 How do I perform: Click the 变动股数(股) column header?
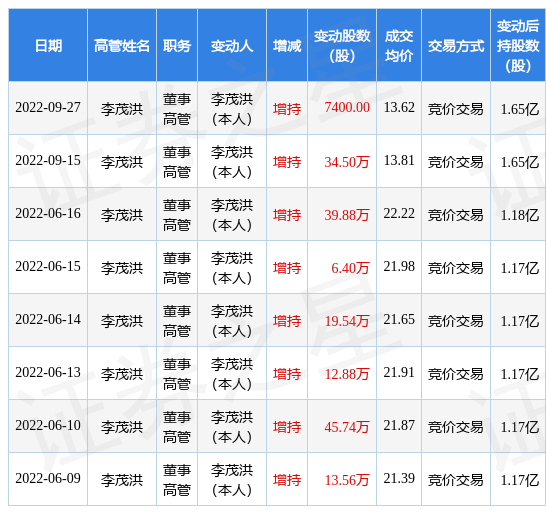pyautogui.click(x=342, y=46)
